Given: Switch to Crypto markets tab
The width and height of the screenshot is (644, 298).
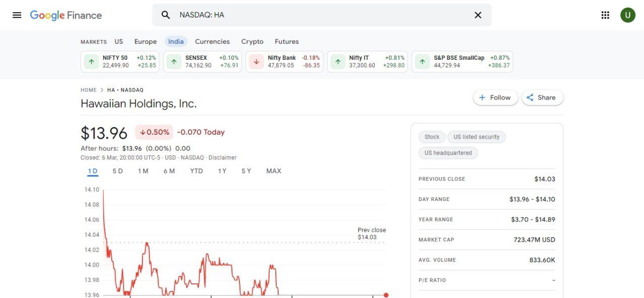Looking at the screenshot, I should (252, 42).
